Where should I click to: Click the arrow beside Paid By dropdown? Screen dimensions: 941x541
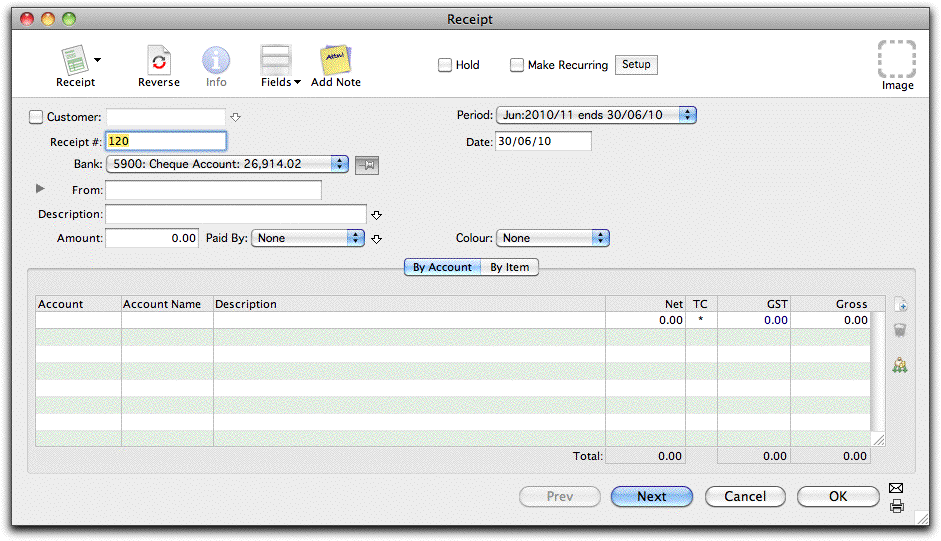tap(376, 239)
